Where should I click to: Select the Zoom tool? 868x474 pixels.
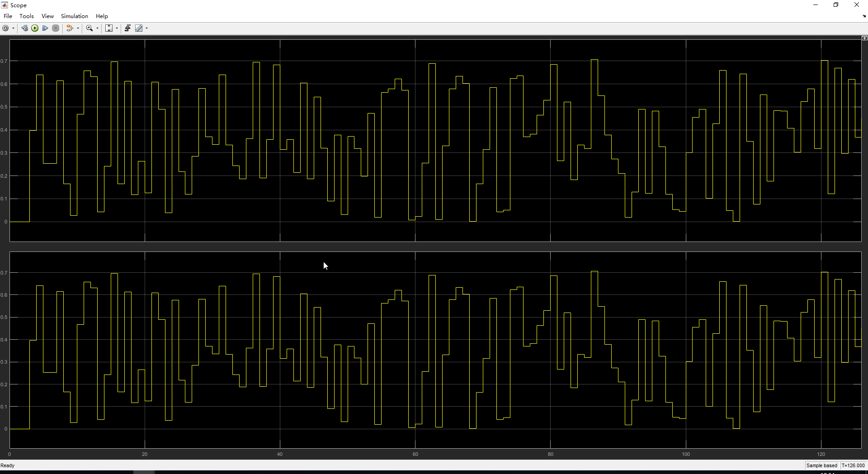(89, 28)
